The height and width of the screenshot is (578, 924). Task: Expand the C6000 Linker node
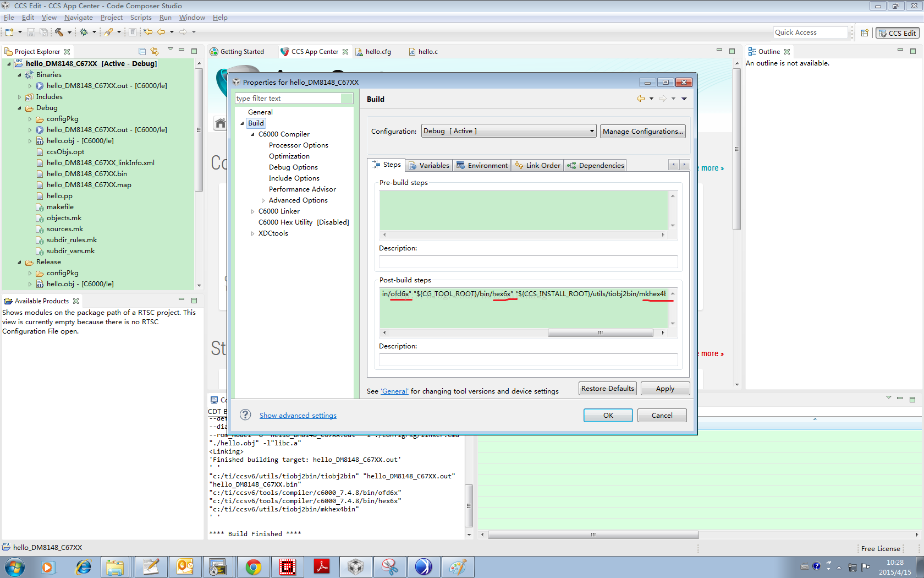pos(252,211)
